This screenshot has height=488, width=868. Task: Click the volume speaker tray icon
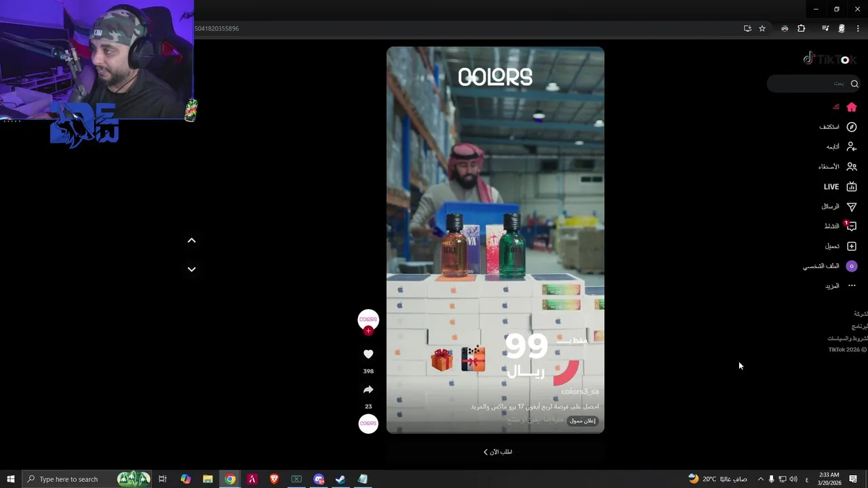click(x=793, y=479)
